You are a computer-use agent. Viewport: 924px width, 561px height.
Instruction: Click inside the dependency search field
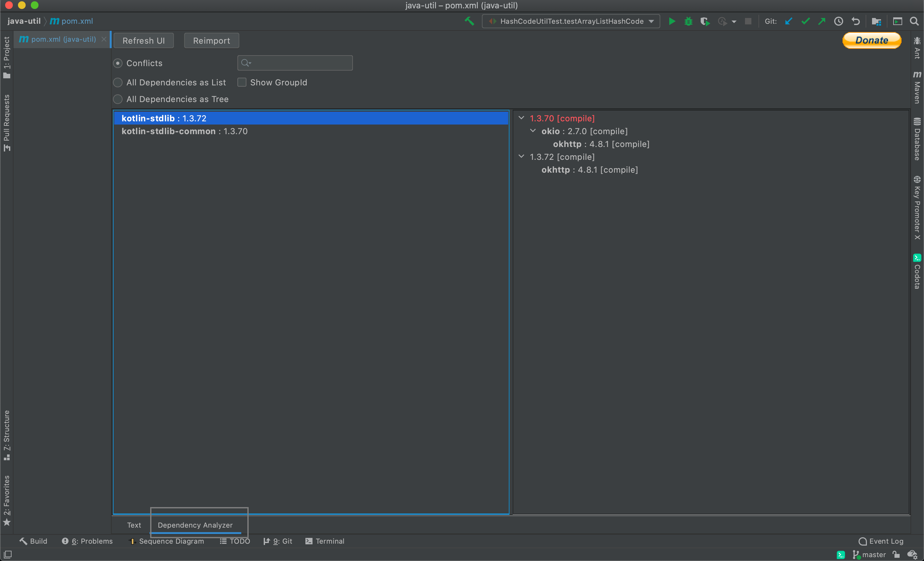pyautogui.click(x=295, y=63)
